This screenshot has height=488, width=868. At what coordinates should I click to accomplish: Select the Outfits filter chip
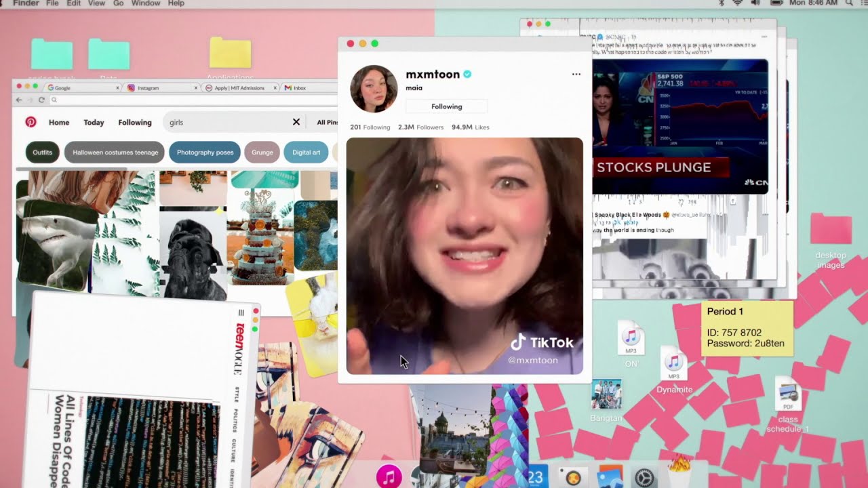tap(42, 152)
